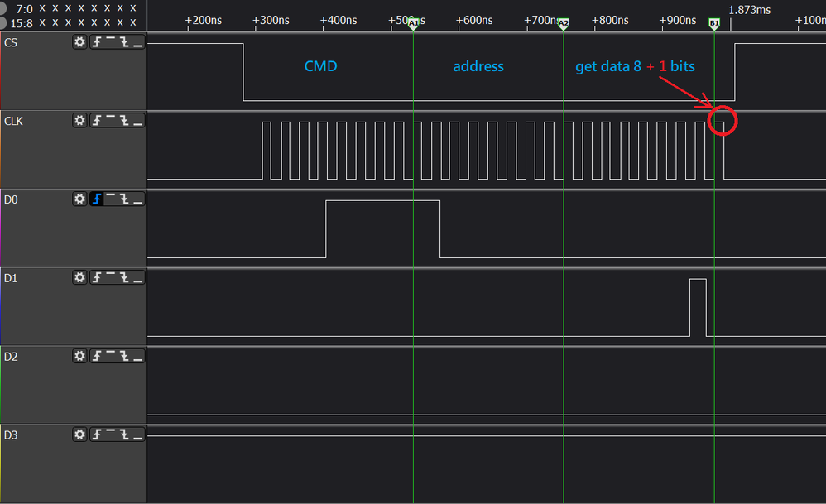Screen dimensions: 826x504
Task: Open the CLK channel settings gear
Action: pos(79,120)
